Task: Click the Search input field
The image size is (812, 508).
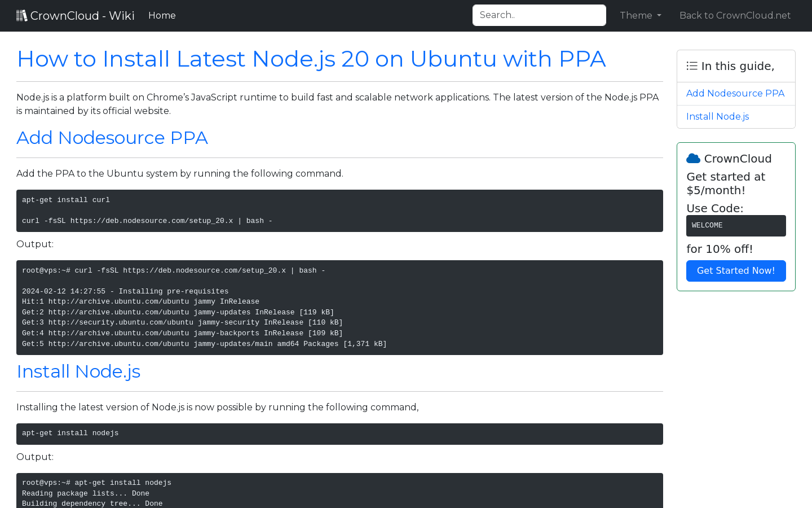Action: coord(539,15)
